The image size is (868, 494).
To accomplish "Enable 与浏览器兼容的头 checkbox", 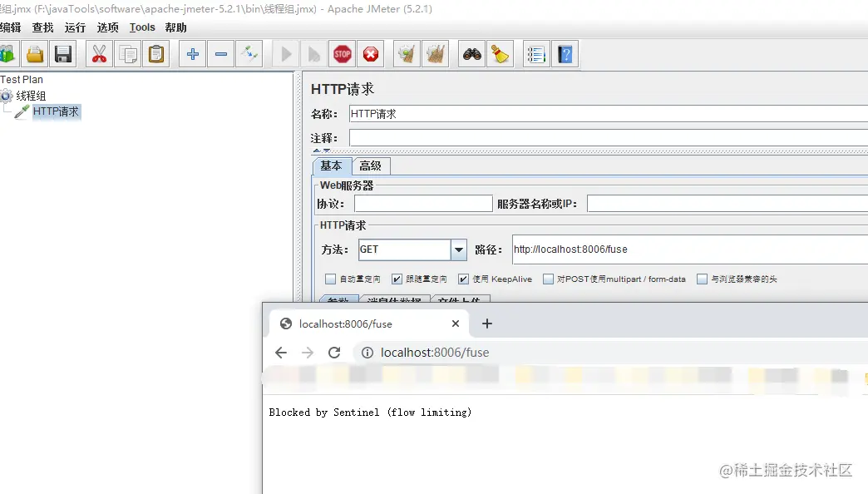I will click(702, 279).
